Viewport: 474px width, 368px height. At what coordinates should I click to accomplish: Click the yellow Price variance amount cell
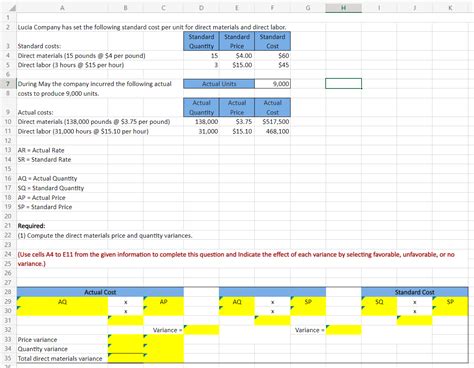126,339
